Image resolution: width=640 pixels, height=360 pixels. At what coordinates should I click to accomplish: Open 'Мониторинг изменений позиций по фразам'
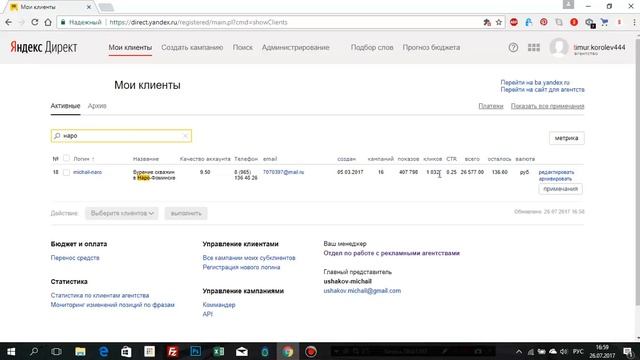(x=112, y=305)
